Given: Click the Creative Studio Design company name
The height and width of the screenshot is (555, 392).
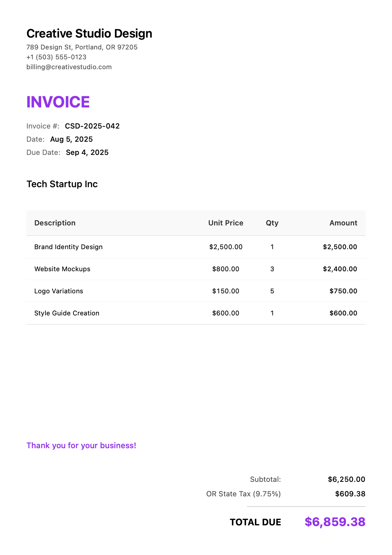Looking at the screenshot, I should click(89, 34).
